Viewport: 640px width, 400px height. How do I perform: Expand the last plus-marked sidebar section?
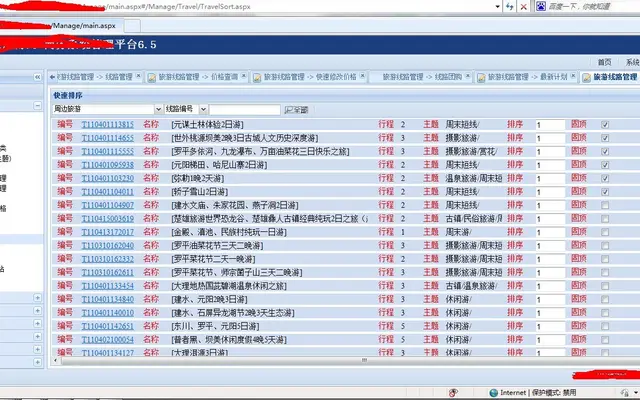click(x=37, y=362)
